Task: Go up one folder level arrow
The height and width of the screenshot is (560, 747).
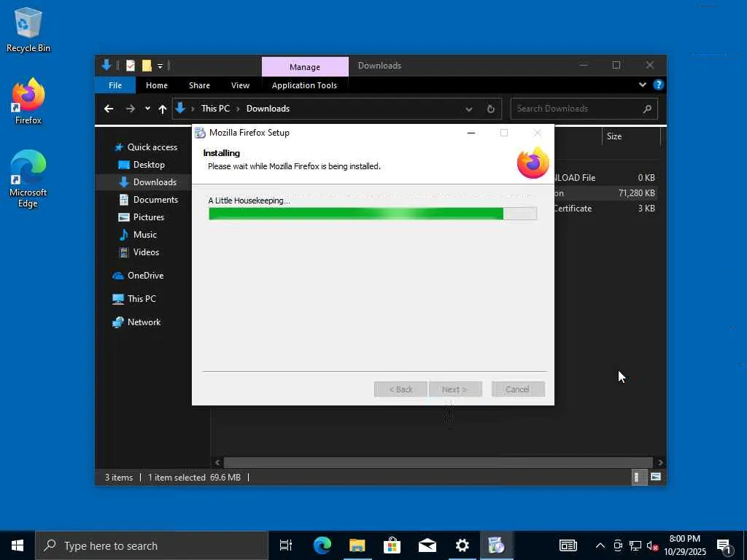Action: pos(163,109)
